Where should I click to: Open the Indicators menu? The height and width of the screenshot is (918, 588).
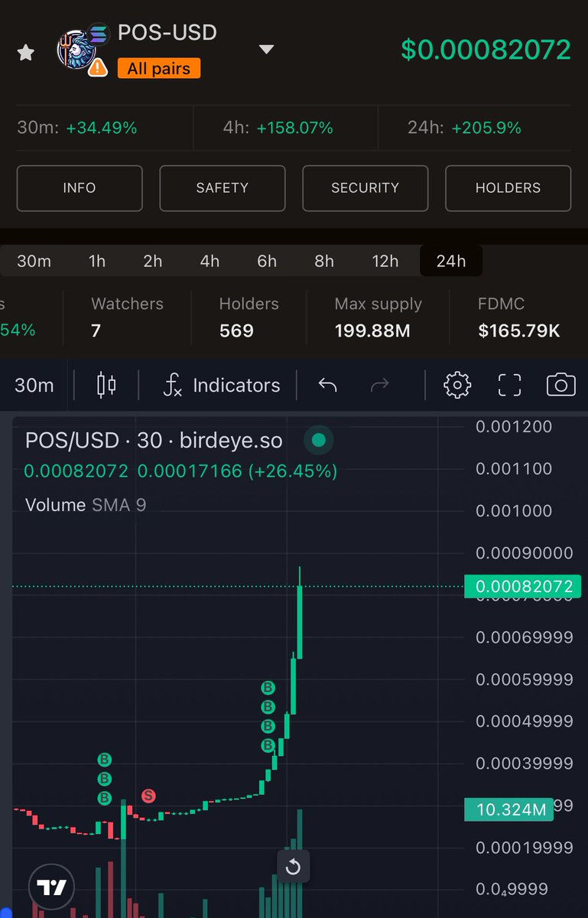coord(222,385)
